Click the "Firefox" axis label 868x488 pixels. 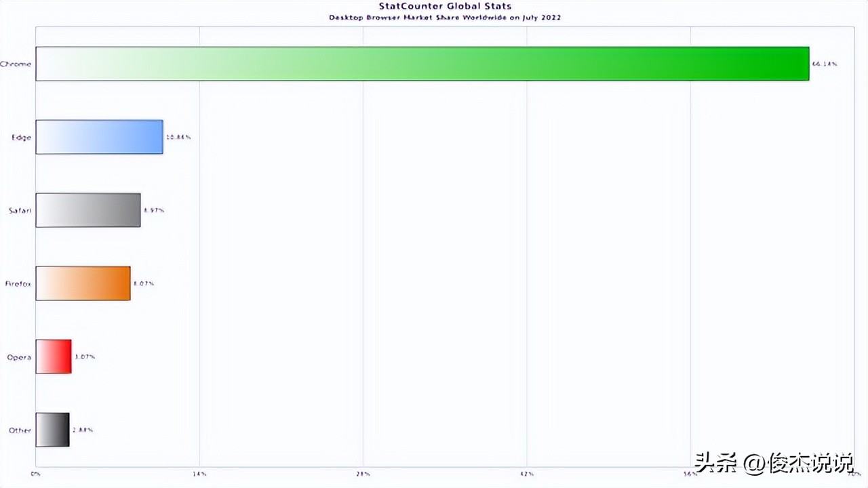18,284
